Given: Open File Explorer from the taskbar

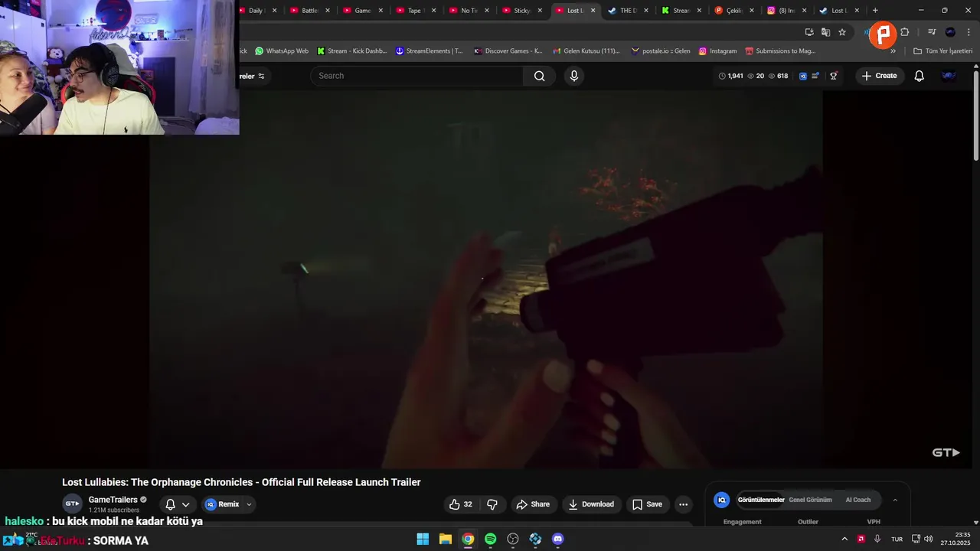Looking at the screenshot, I should pyautogui.click(x=445, y=539).
